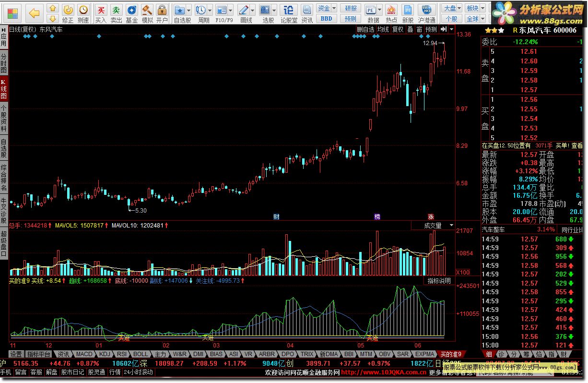588x383 pixels.
Task: Open the 测速 speed test tool
Action: click(x=83, y=10)
